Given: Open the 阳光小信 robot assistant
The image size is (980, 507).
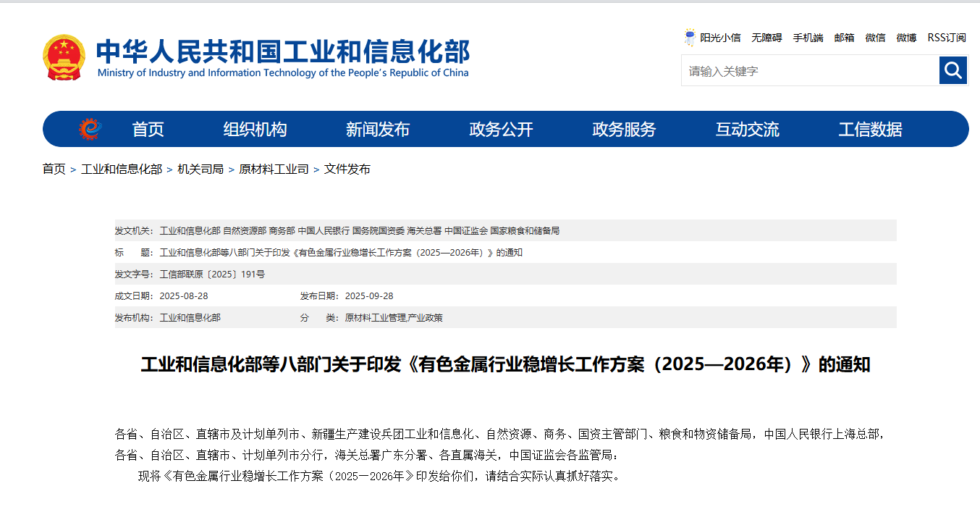Looking at the screenshot, I should pyautogui.click(x=712, y=38).
